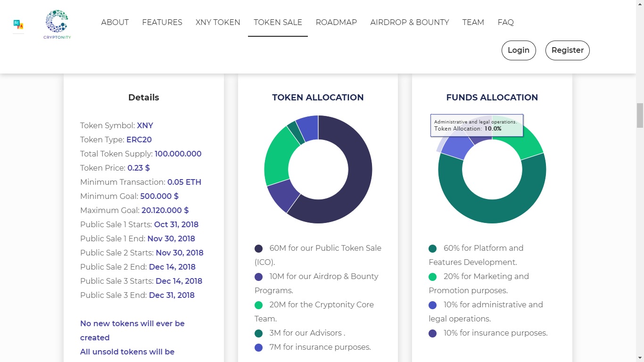
Task: Click the Public Sale 2 Starts date
Action: pos(180,253)
